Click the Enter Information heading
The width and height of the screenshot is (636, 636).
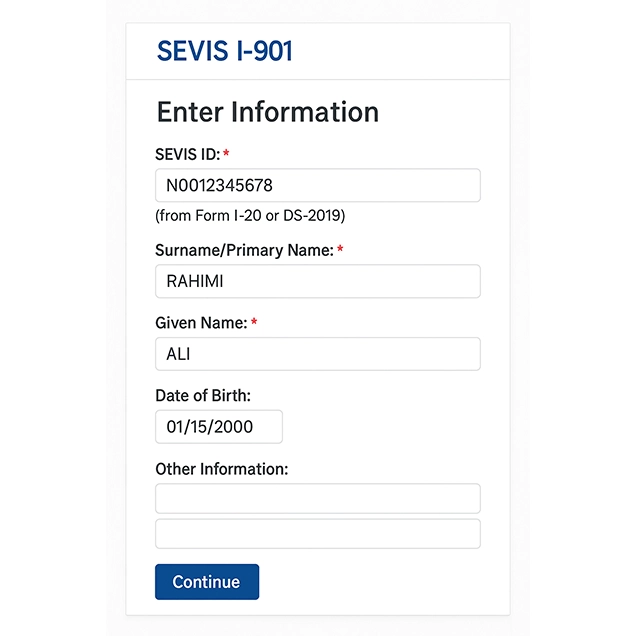pyautogui.click(x=267, y=111)
